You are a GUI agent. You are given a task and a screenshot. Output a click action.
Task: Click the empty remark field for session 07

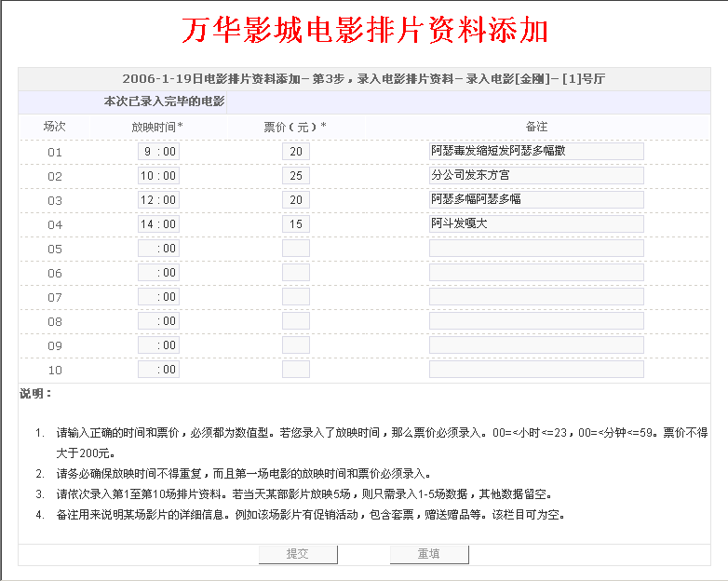[x=536, y=296]
